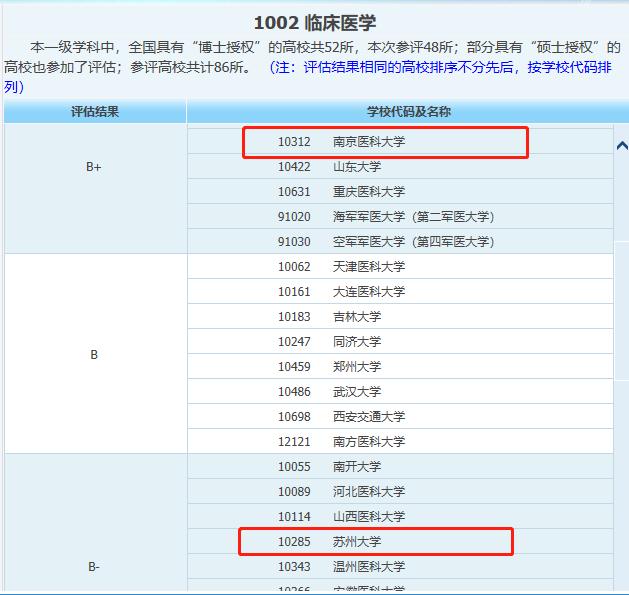Select the row 10183 吉林大学
The height and width of the screenshot is (595, 629).
click(x=400, y=317)
